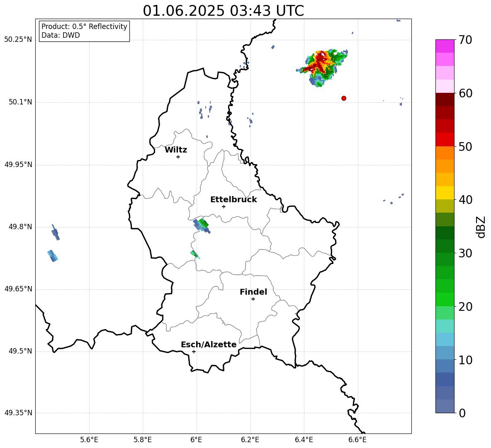Click the cross marker below Findel
The height and width of the screenshot is (448, 491).
253,299
